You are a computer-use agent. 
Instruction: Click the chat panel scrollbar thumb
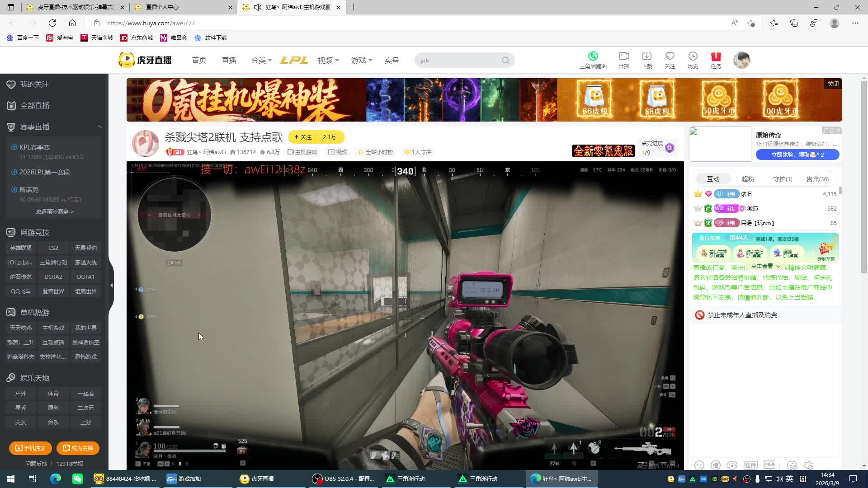tap(840, 191)
